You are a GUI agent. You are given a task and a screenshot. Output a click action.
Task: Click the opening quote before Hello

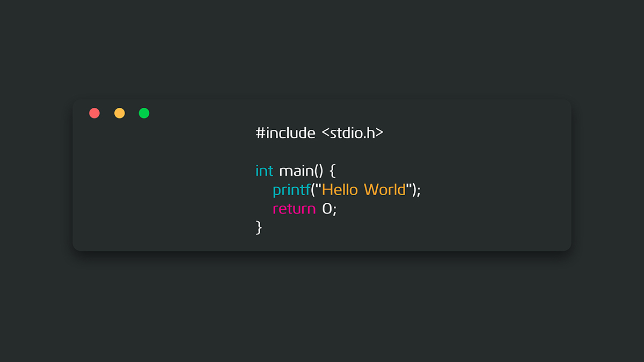click(x=318, y=187)
